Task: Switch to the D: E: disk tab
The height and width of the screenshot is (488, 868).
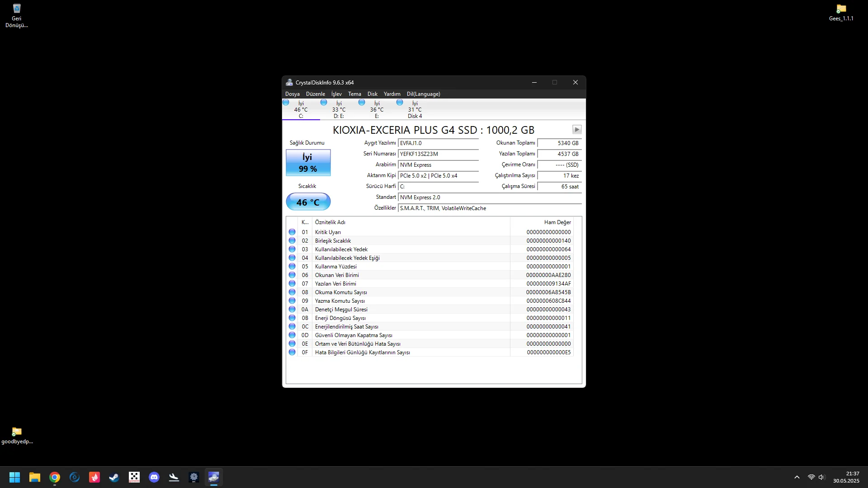Action: tap(339, 110)
